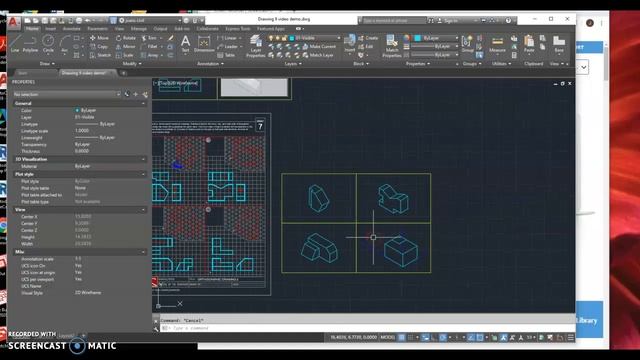Click the Paste clipboard icon
The image size is (640, 360).
point(529,44)
